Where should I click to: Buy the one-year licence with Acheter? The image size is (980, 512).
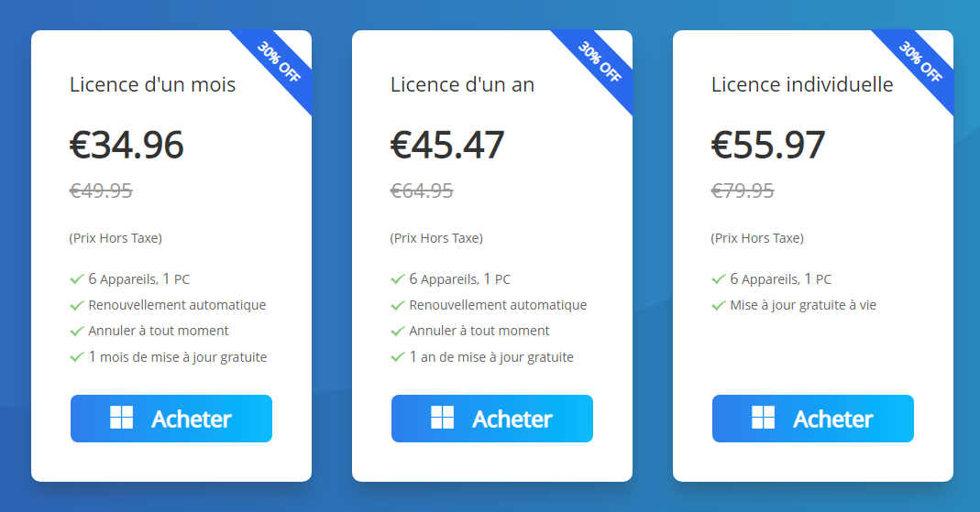(x=492, y=419)
